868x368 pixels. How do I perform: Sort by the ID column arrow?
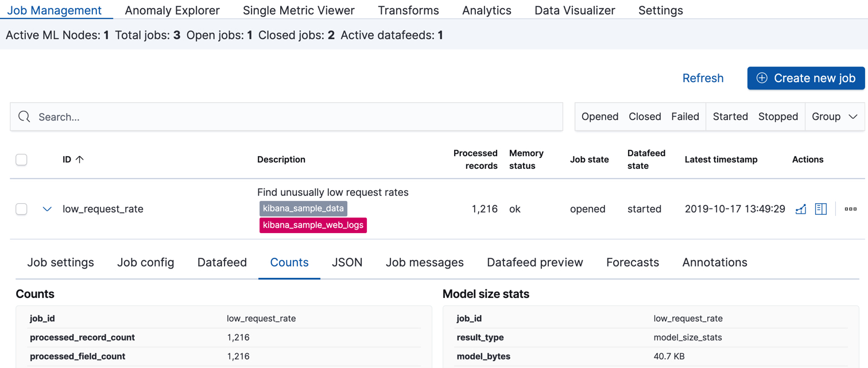pos(80,160)
